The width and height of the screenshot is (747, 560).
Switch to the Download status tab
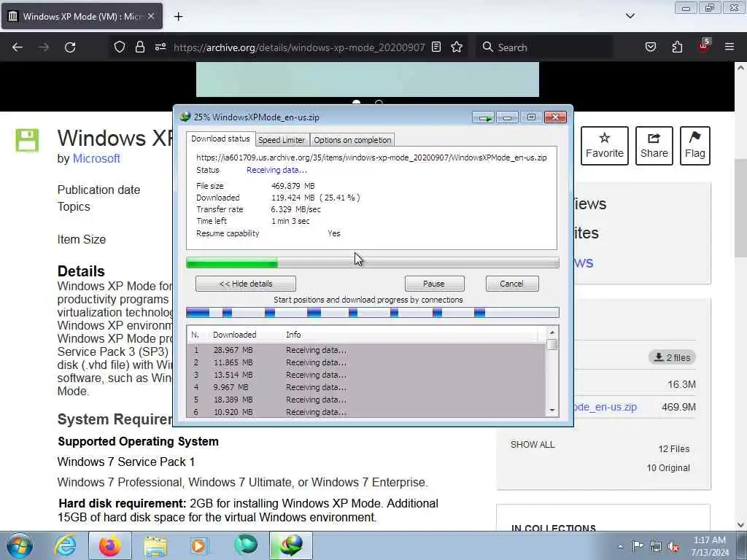[220, 139]
